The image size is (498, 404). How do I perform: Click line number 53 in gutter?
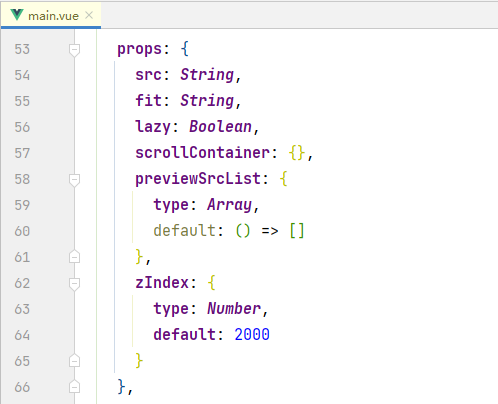point(22,49)
